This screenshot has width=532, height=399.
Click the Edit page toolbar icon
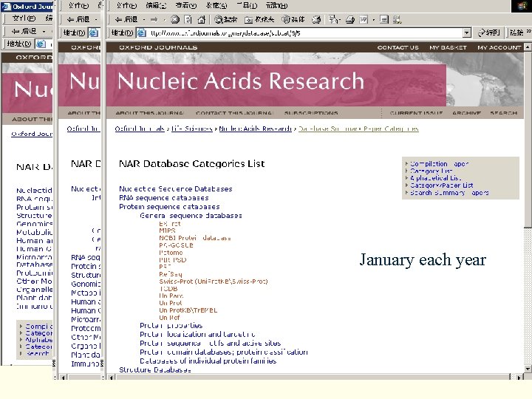364,20
